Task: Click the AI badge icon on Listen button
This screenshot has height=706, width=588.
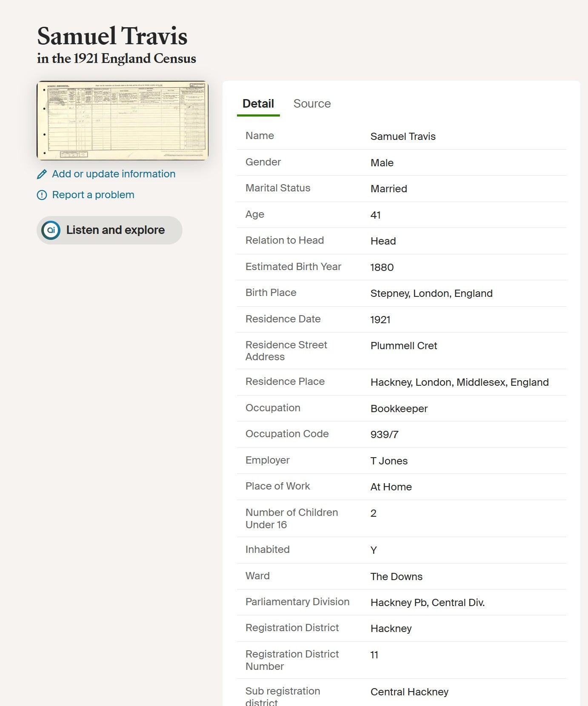Action: pos(51,231)
